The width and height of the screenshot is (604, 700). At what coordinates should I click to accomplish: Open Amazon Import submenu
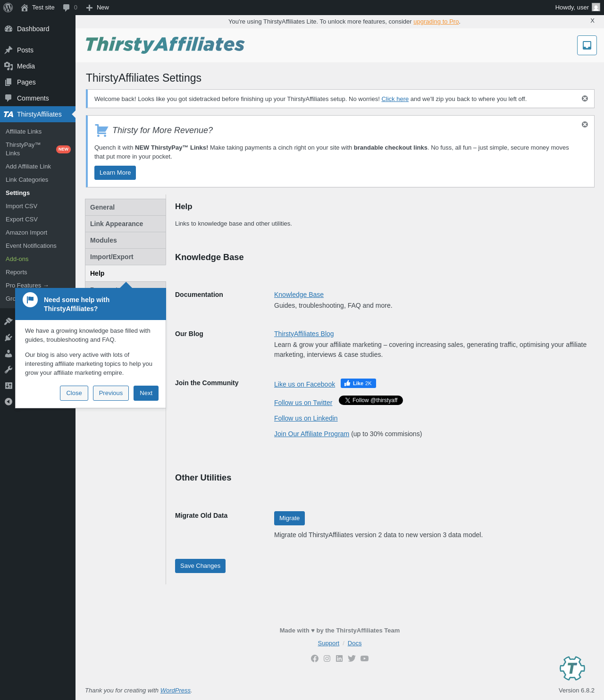coord(38,233)
